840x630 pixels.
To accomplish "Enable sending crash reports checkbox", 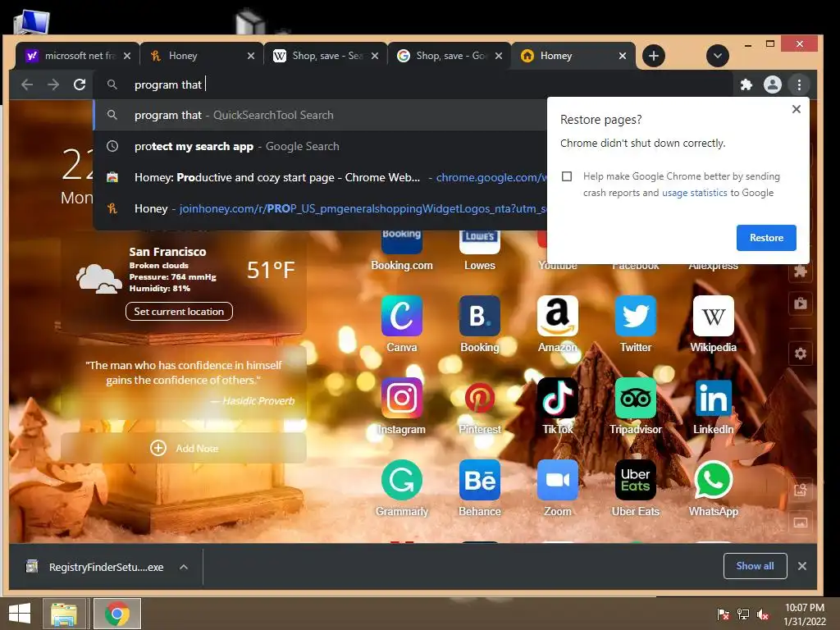I will [567, 176].
